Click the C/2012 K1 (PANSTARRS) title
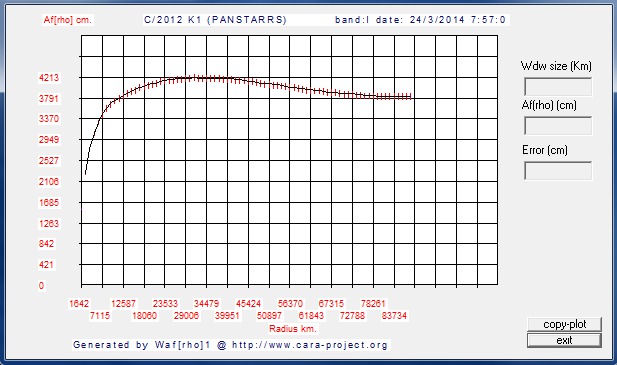 coord(215,20)
